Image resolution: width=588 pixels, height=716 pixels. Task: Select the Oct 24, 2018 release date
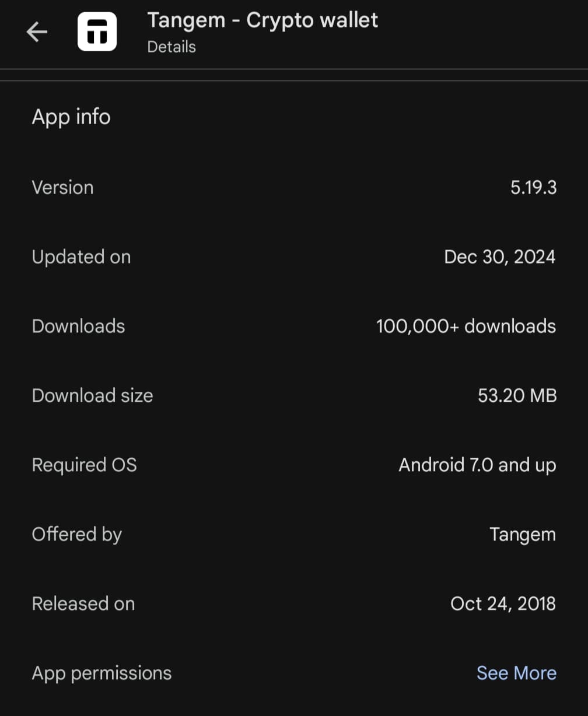[503, 603]
